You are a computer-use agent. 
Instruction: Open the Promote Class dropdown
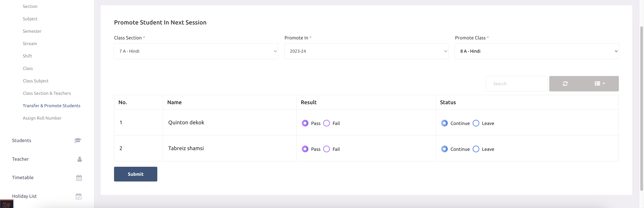coord(537,51)
